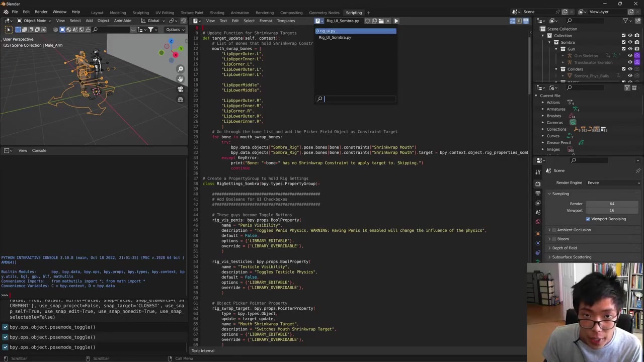
Task: Unlink the Rig_UI_Sombra.py text with X icon
Action: 387,21
